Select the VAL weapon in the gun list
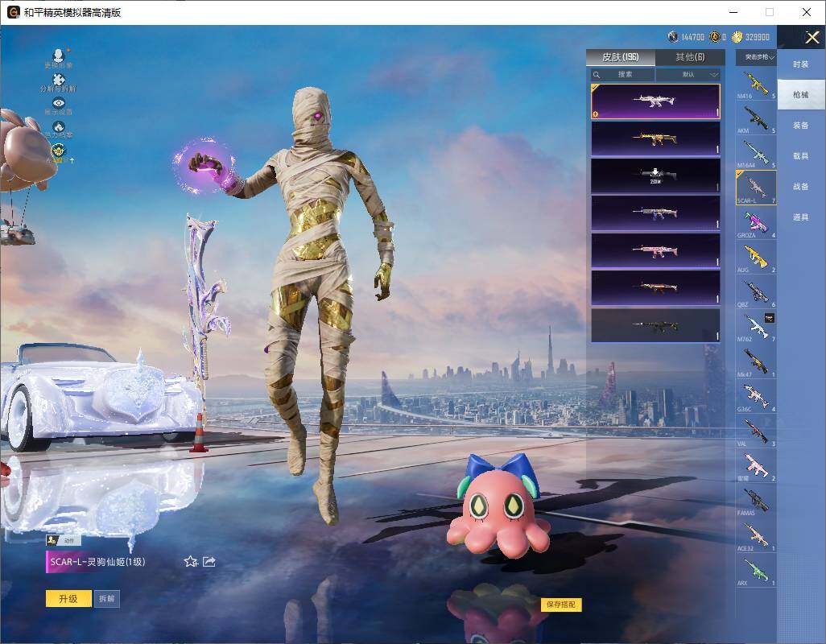This screenshot has height=644, width=826. [x=756, y=431]
